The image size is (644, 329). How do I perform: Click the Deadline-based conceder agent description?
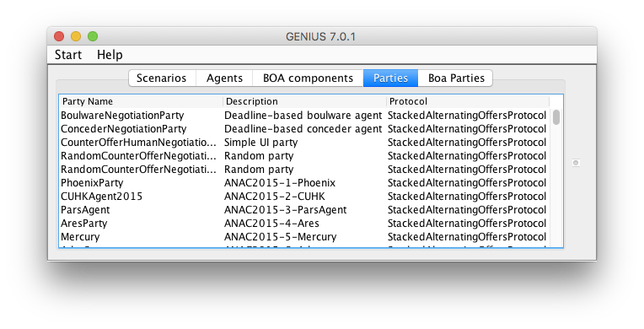coord(303,129)
